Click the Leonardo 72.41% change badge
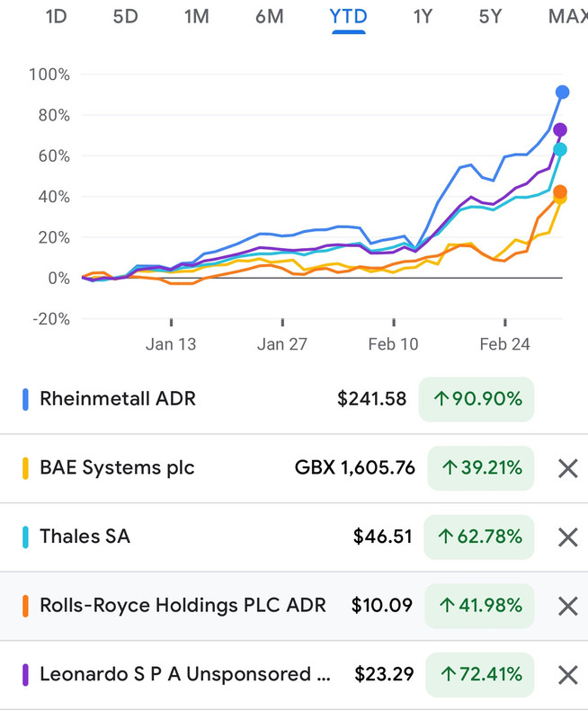 pos(480,675)
